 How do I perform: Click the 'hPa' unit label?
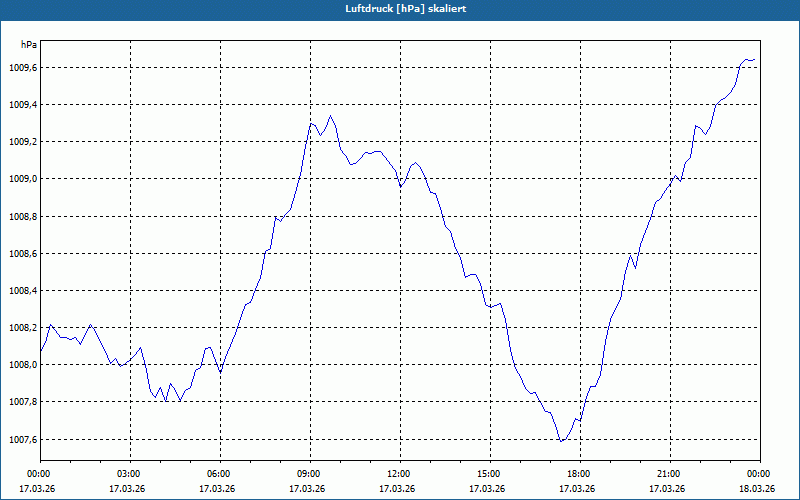[x=29, y=45]
